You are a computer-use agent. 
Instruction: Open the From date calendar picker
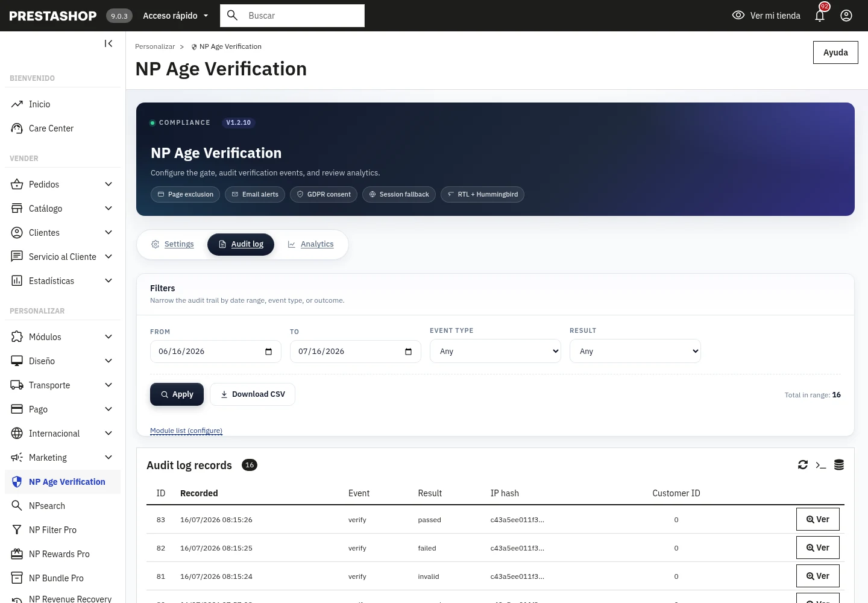[268, 352]
